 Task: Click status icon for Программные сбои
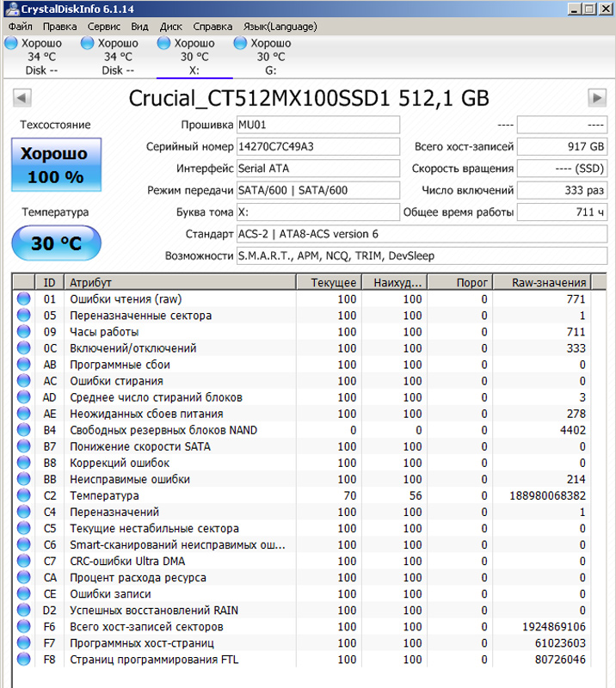pos(24,364)
